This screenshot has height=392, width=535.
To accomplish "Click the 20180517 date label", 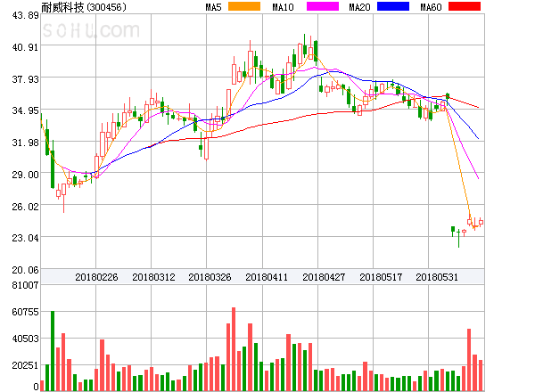I will point(381,277).
